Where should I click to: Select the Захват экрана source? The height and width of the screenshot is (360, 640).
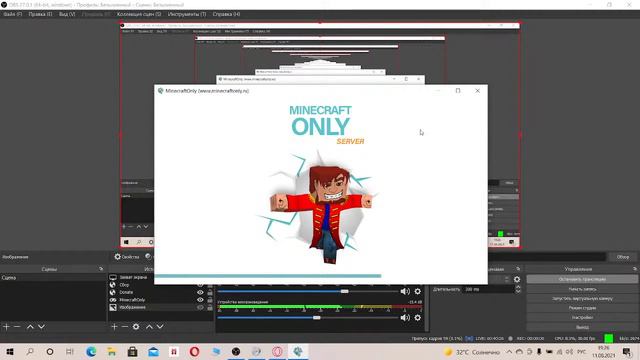133,277
